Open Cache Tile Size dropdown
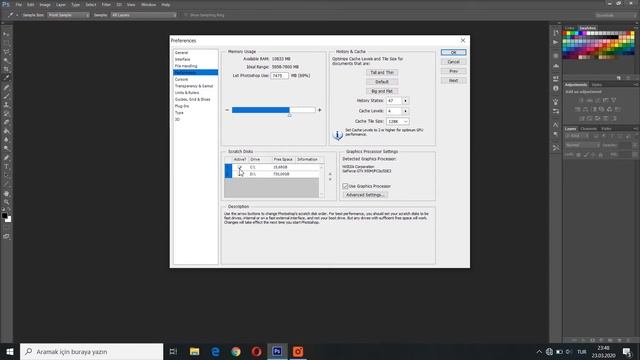Viewport: 640px width, 360px height. pos(398,122)
